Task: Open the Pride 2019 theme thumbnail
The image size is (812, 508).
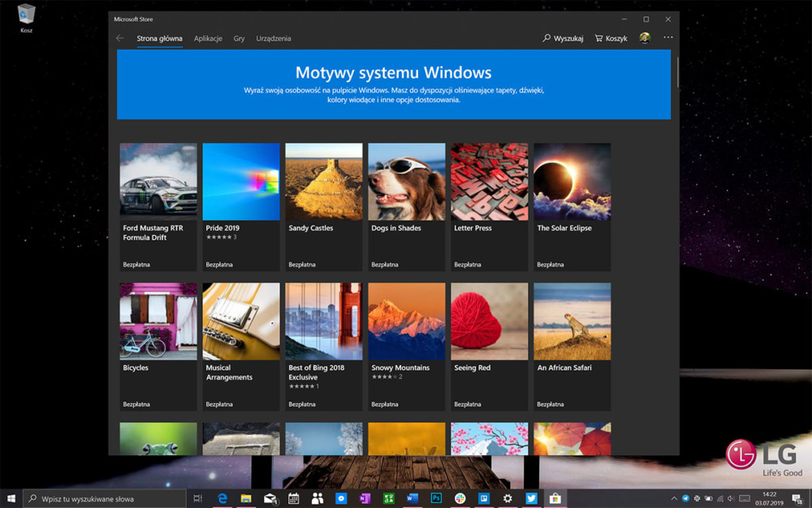Action: tap(241, 181)
